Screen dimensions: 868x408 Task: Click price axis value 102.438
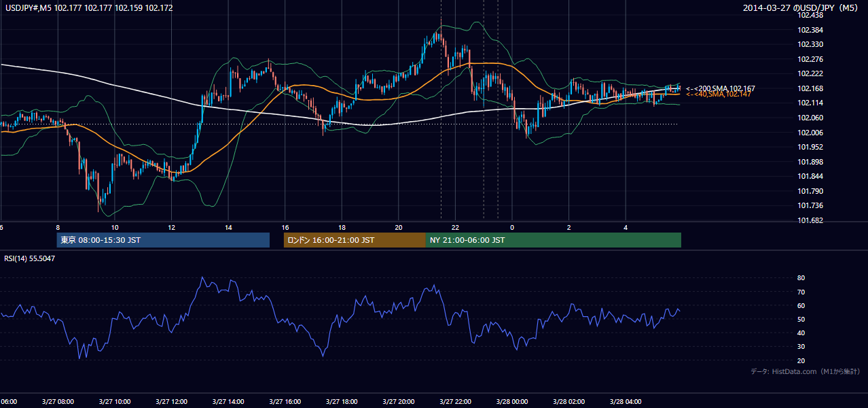tap(810, 15)
